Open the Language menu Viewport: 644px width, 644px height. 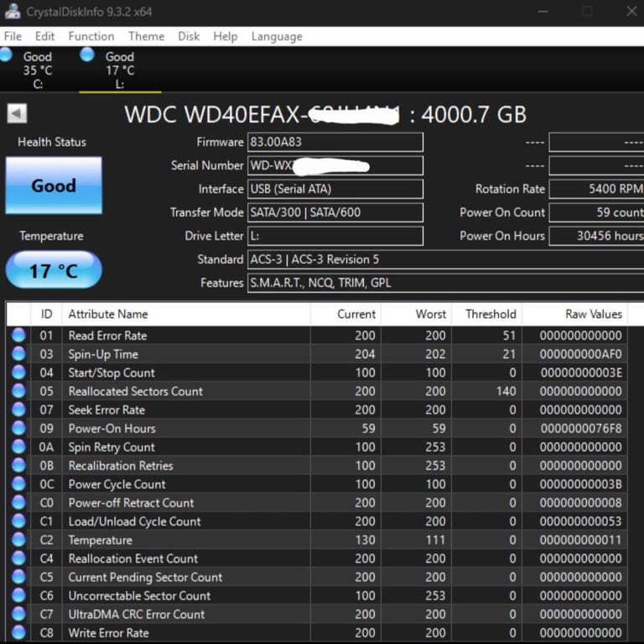277,36
